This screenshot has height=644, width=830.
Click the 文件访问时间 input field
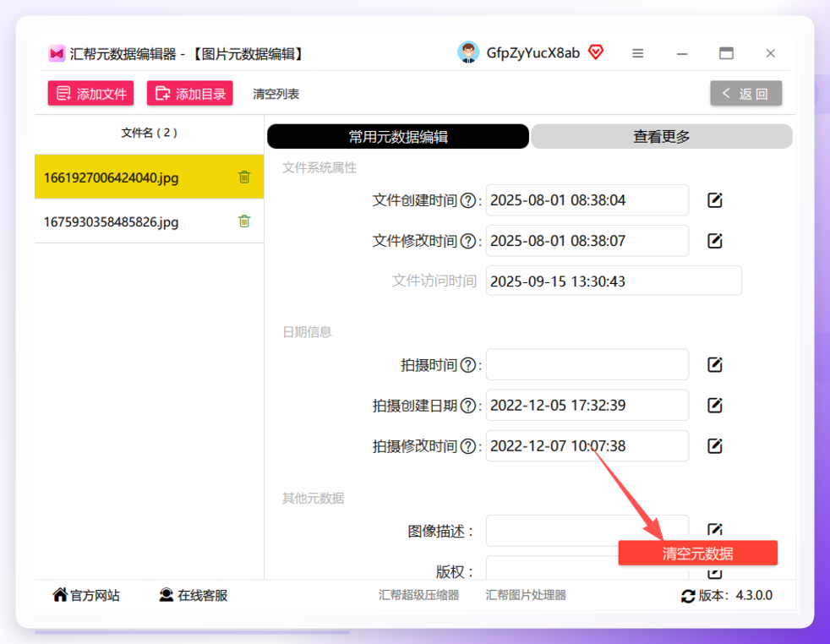point(614,281)
